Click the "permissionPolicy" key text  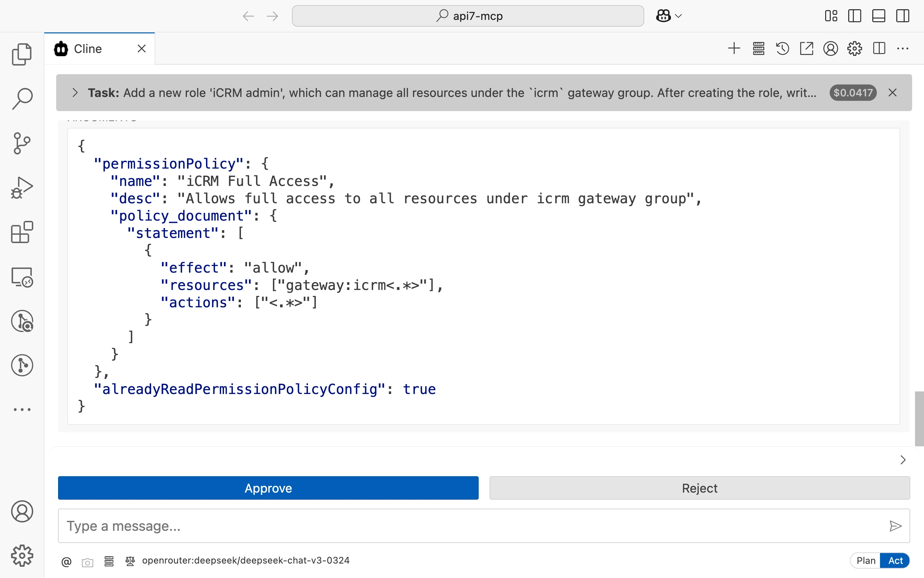point(168,164)
